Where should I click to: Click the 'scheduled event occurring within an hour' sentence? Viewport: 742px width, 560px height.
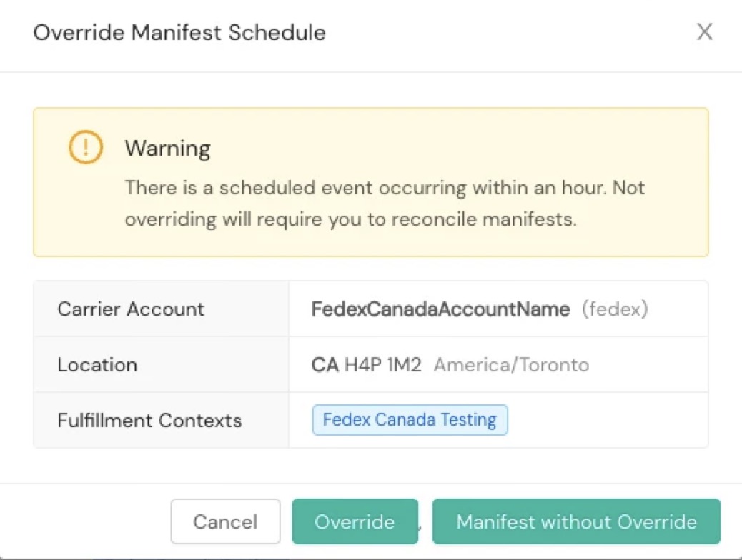coord(385,188)
